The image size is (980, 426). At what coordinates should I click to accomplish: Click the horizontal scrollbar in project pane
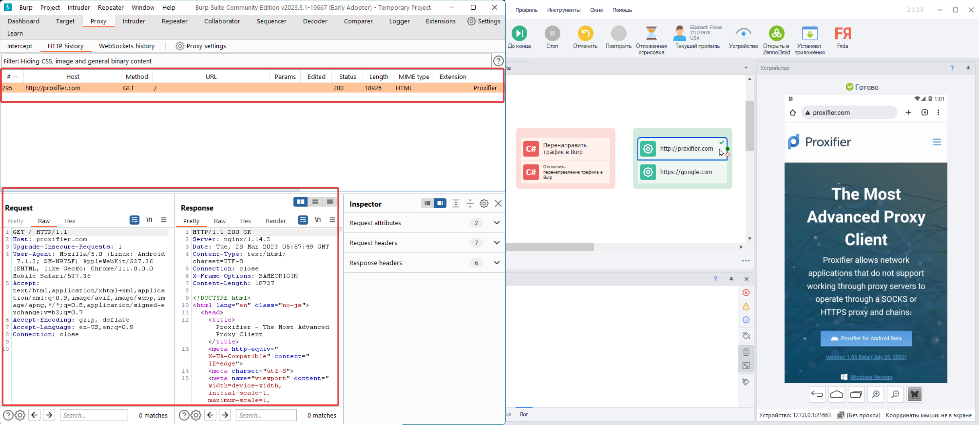click(550, 247)
